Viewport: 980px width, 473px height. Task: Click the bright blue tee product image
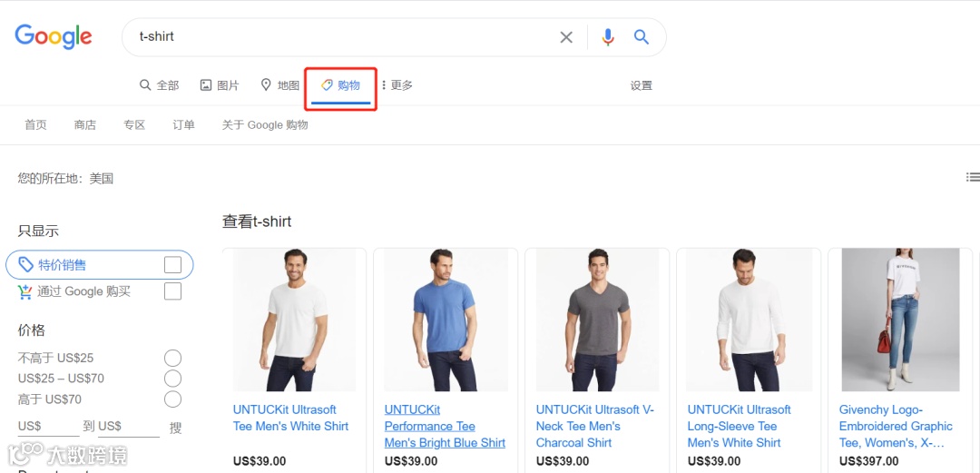[446, 320]
